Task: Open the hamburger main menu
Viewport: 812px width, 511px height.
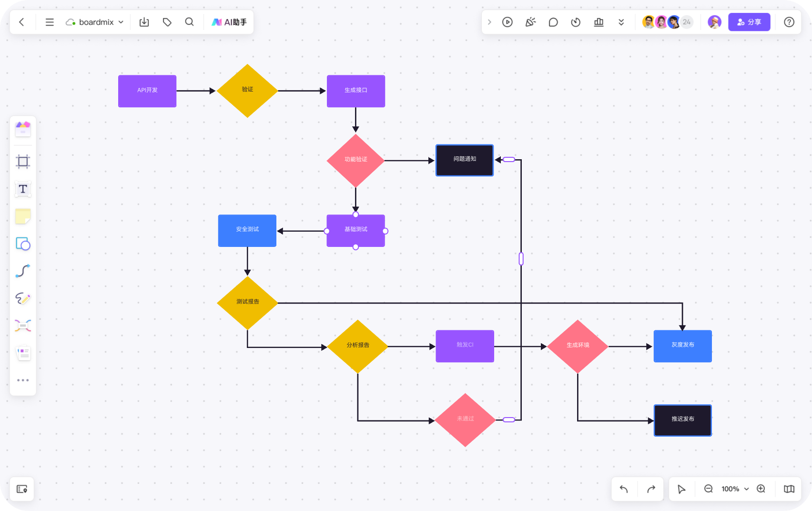Action: [x=50, y=22]
